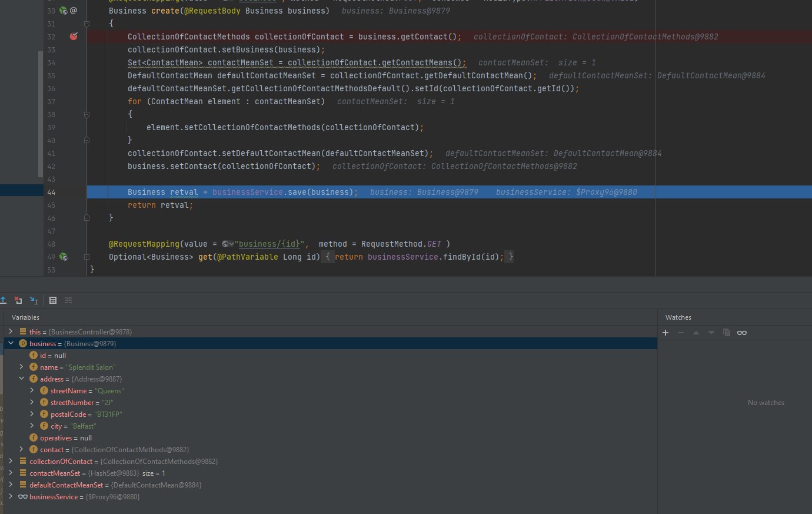Open the Evaluate Expression calculator icon
Screen dimensions: 812x514
tap(53, 300)
